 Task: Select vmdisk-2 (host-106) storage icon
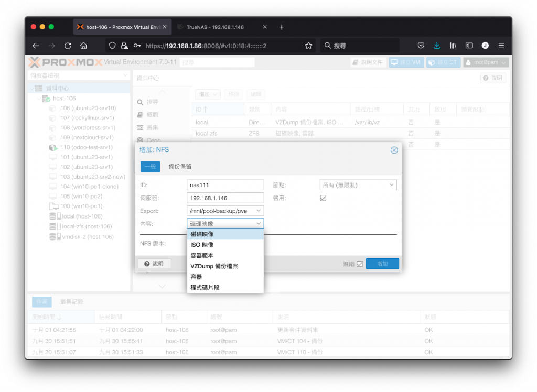tap(55, 237)
